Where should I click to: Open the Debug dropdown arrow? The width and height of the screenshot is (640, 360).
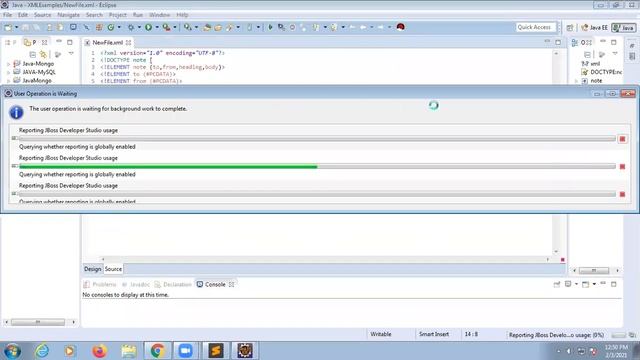click(x=139, y=27)
